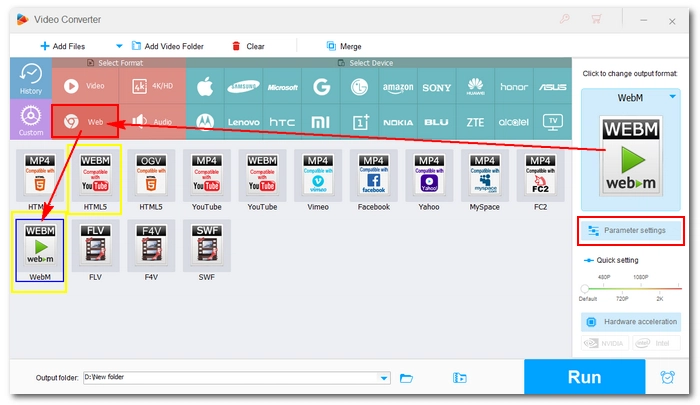Choose the Amazon device brand

[398, 87]
